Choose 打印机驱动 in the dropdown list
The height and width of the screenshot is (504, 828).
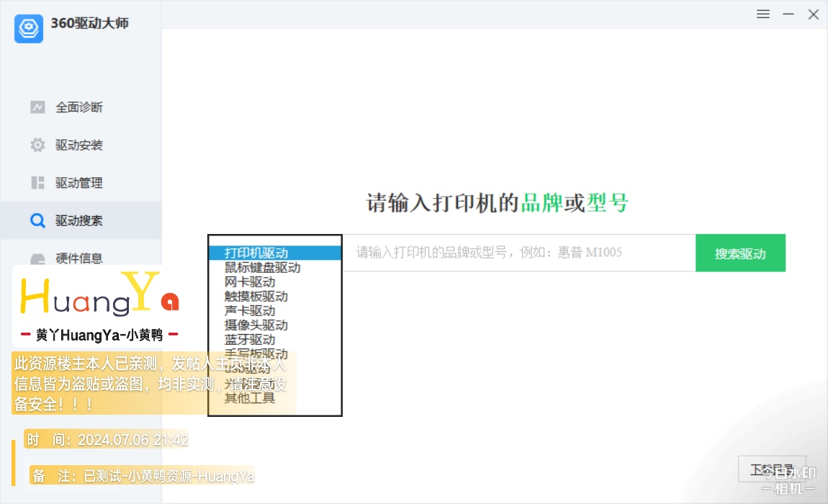[x=275, y=253]
